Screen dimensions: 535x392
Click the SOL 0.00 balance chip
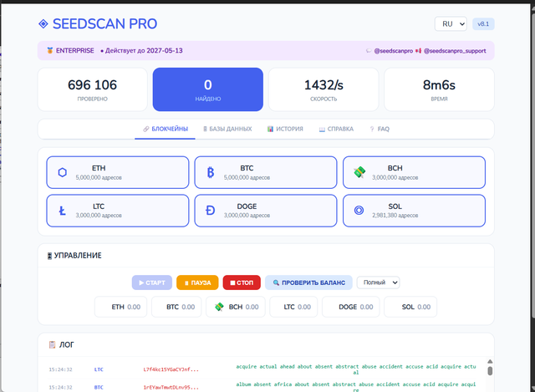point(410,307)
